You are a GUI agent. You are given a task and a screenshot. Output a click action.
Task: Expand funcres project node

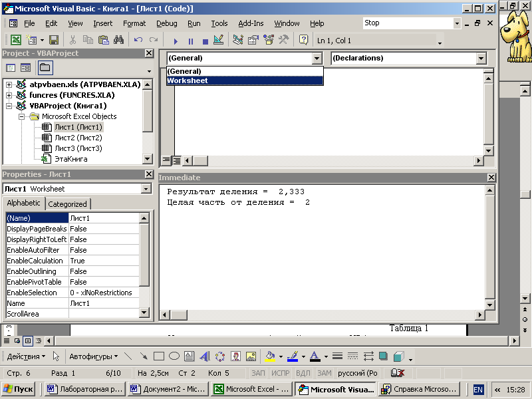tap(9, 95)
